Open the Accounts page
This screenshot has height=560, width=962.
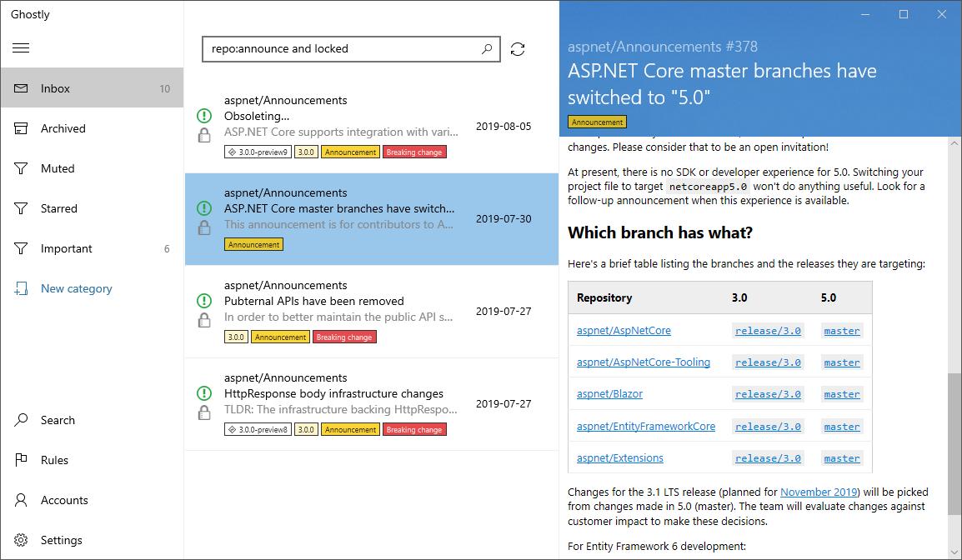[92, 500]
